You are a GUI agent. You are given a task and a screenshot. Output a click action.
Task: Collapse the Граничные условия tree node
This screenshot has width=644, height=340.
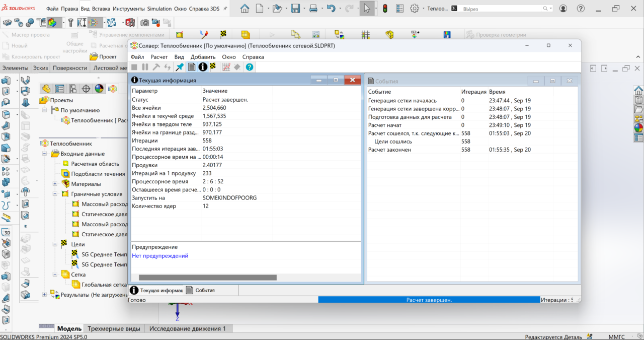click(x=55, y=194)
